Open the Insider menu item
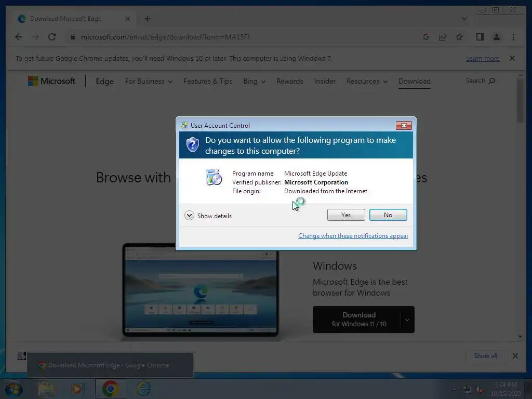Viewport: 532px width, 399px height. click(325, 82)
